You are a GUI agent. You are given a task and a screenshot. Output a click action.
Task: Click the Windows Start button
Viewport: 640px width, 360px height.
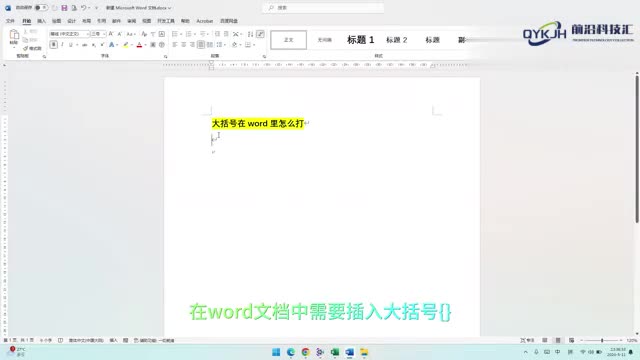point(276,352)
